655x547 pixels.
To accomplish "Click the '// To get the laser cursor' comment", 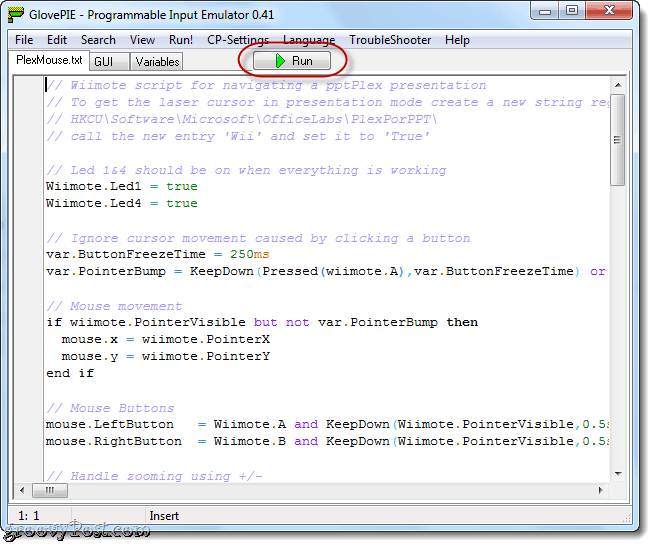I will pos(327,102).
